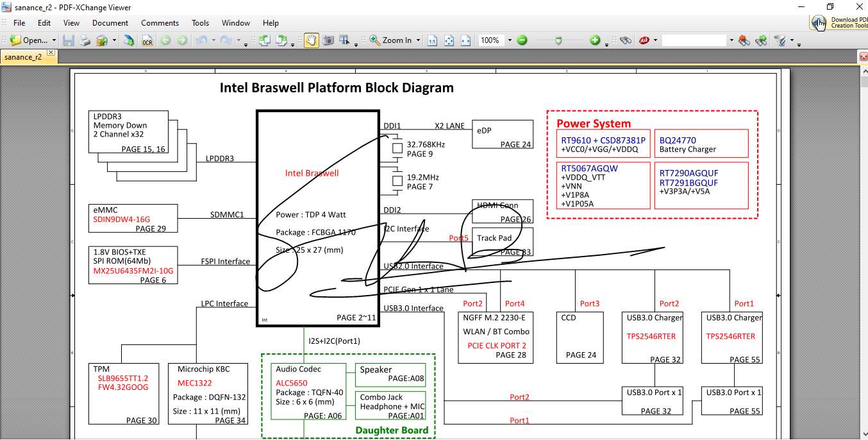Click the green plus zoom in button

[x=596, y=40]
